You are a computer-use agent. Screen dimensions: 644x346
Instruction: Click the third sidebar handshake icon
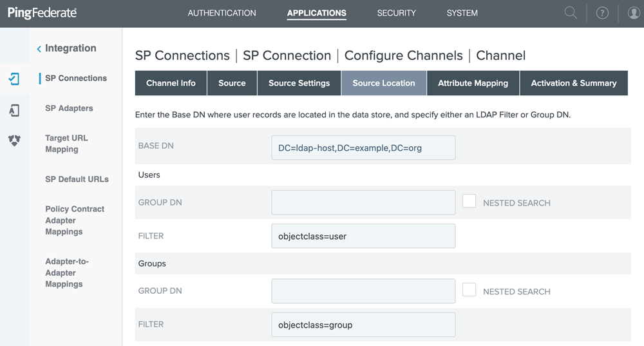pyautogui.click(x=14, y=140)
